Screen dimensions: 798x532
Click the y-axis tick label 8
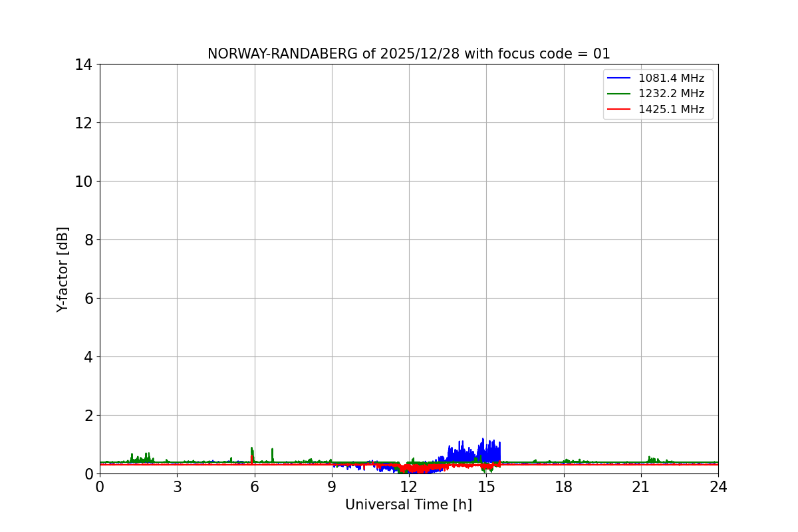[x=88, y=240]
